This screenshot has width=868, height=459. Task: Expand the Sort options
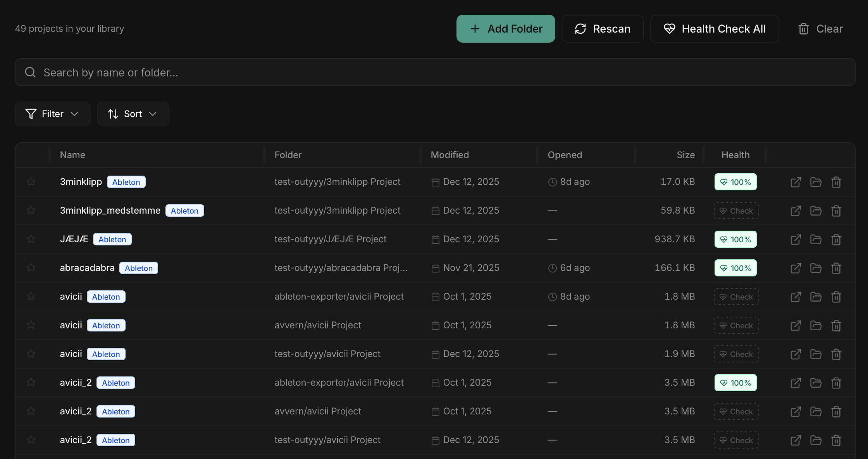point(133,114)
